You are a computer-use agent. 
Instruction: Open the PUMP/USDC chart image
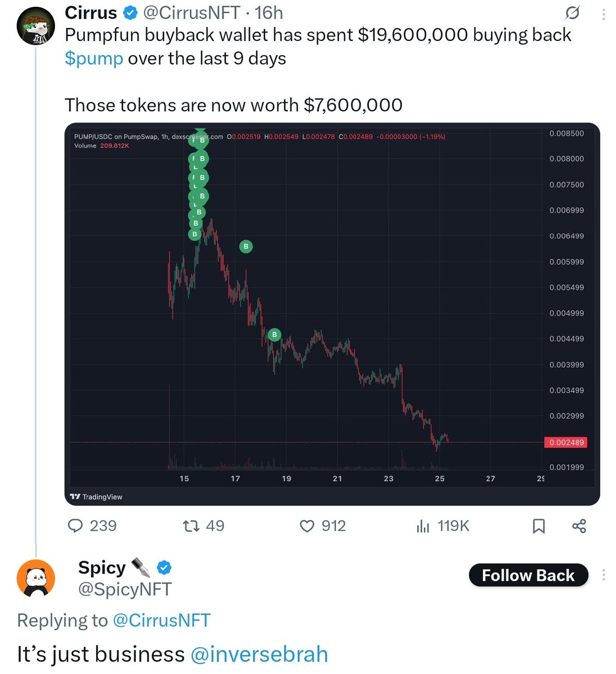[x=332, y=314]
